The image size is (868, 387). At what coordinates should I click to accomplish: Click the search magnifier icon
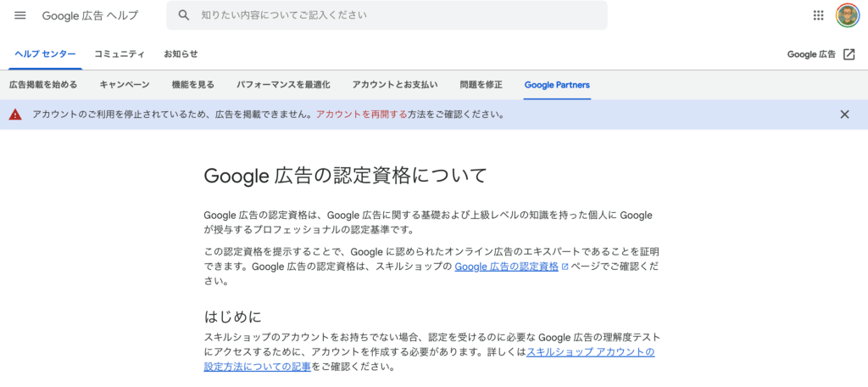tap(184, 15)
